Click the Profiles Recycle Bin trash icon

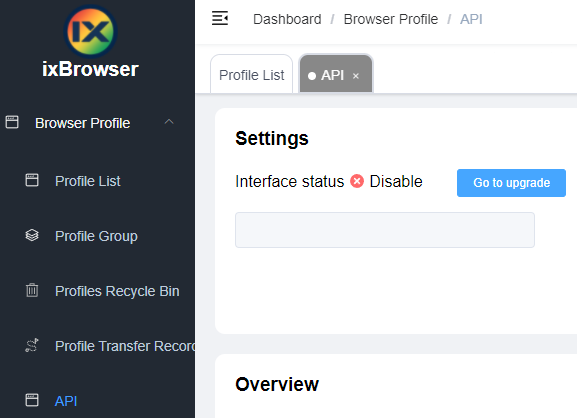click(x=32, y=290)
